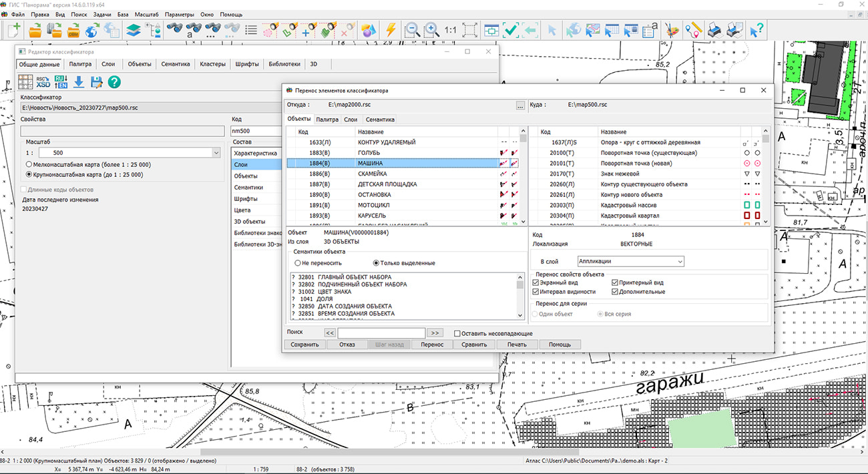Switch to 'Палитра' tab in transfer dialog
This screenshot has width=868, height=474.
pyautogui.click(x=327, y=120)
